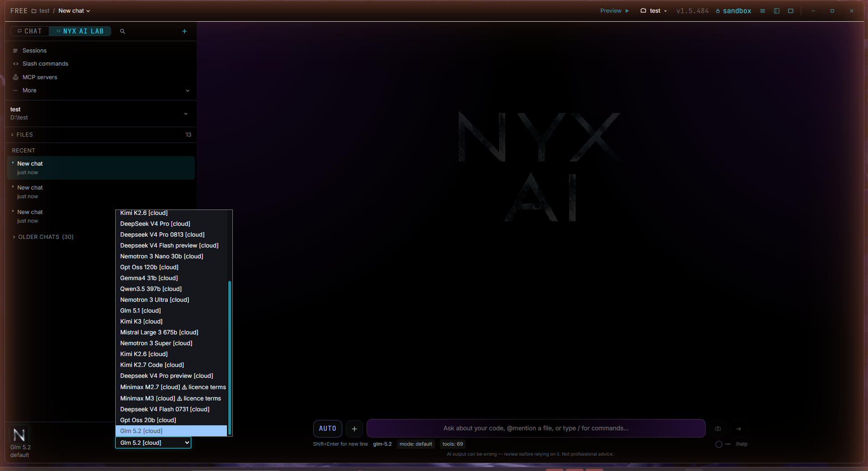Add an attachment with the plus beside AUTO
The image size is (868, 471).
click(354, 428)
